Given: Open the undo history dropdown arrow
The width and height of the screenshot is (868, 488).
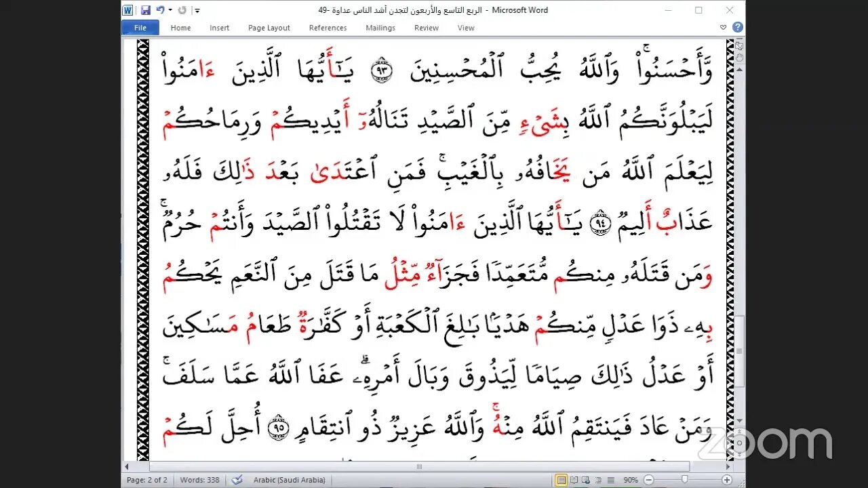Looking at the screenshot, I should coord(170,10).
